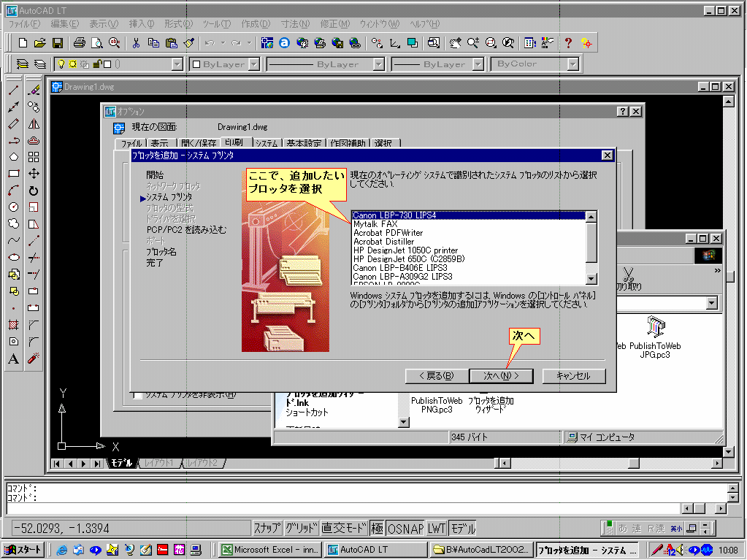Toggle LWT lineweight display in status bar
Image resolution: width=747 pixels, height=560 pixels.
[437, 528]
